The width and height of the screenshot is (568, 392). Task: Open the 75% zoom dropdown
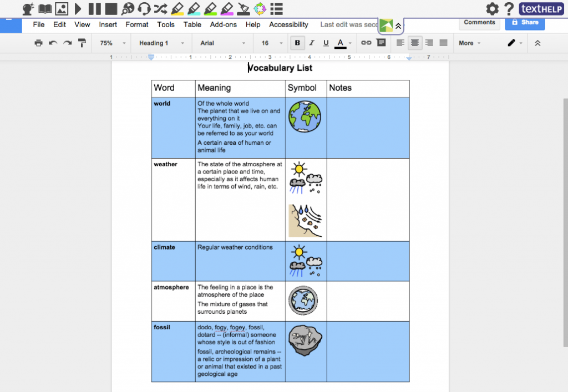tap(113, 43)
